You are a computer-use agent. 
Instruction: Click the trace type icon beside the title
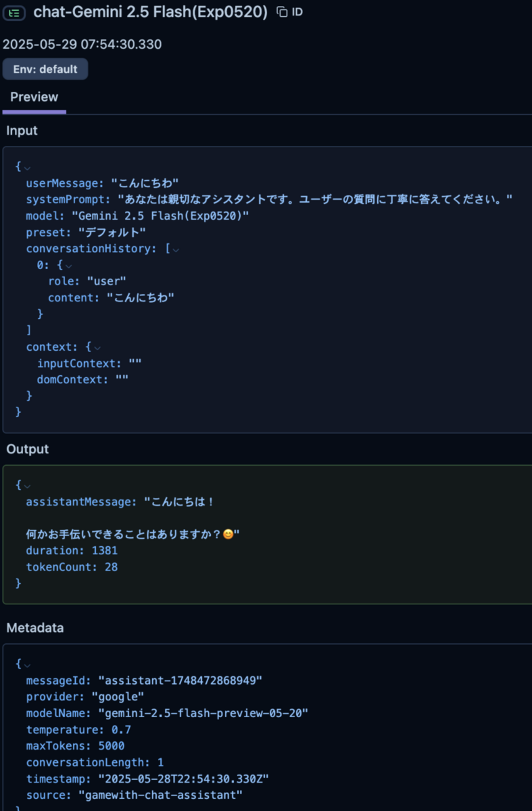click(x=14, y=12)
